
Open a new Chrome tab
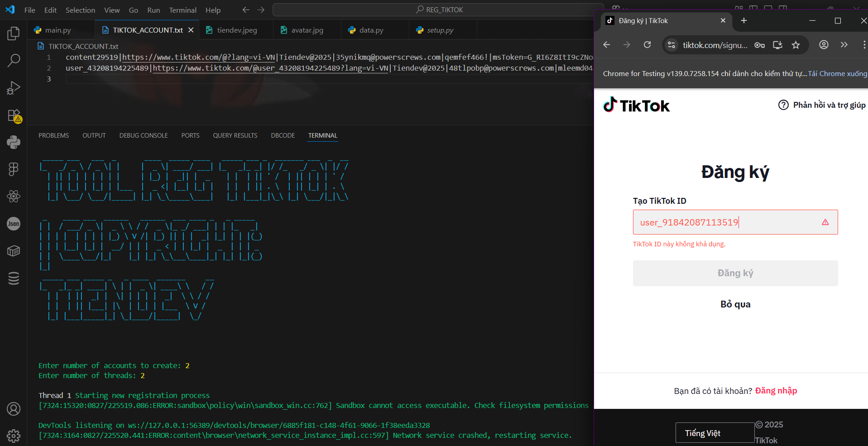coord(744,20)
